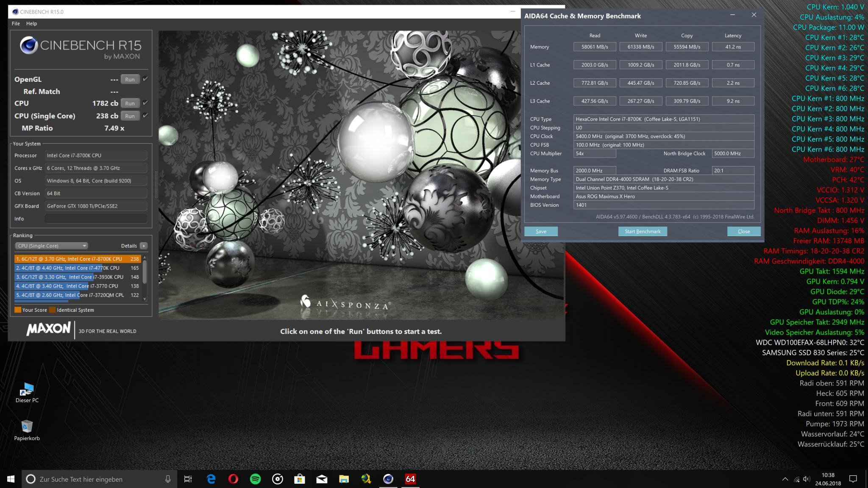Image resolution: width=868 pixels, height=488 pixels.
Task: Click the Memory Bus 2000.0 MHz field
Action: (595, 171)
